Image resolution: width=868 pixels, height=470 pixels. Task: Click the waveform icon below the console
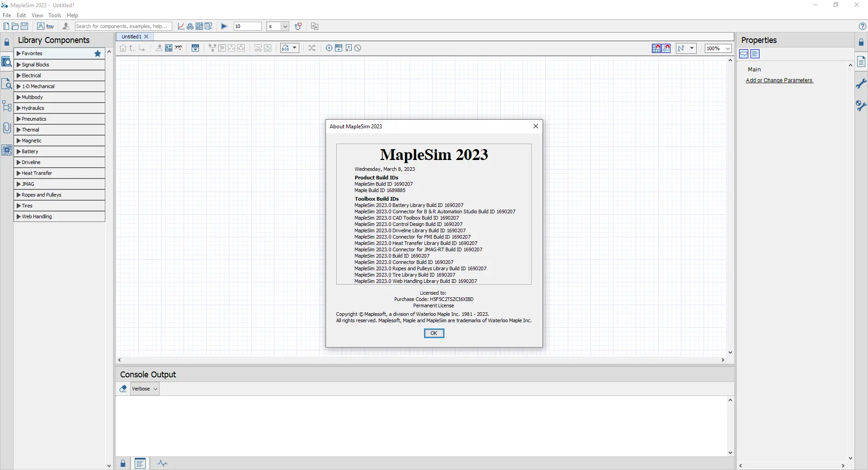pos(162,463)
